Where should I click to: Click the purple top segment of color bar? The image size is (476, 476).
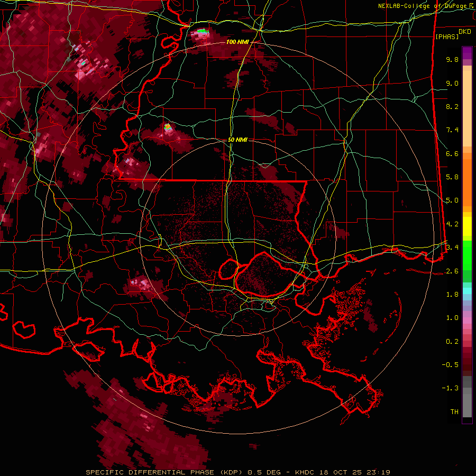coord(467,53)
